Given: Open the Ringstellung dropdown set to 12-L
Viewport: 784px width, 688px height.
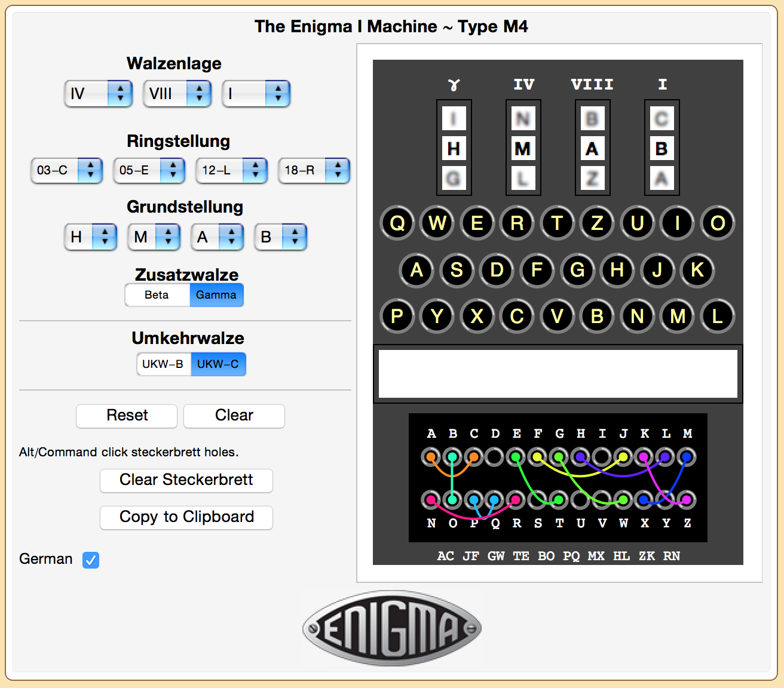Looking at the screenshot, I should click(x=231, y=171).
